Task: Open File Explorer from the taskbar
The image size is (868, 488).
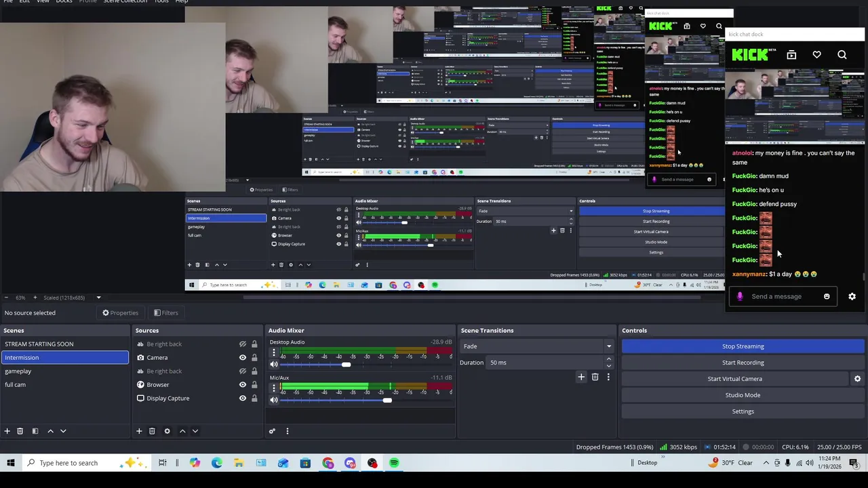Action: [x=239, y=463]
